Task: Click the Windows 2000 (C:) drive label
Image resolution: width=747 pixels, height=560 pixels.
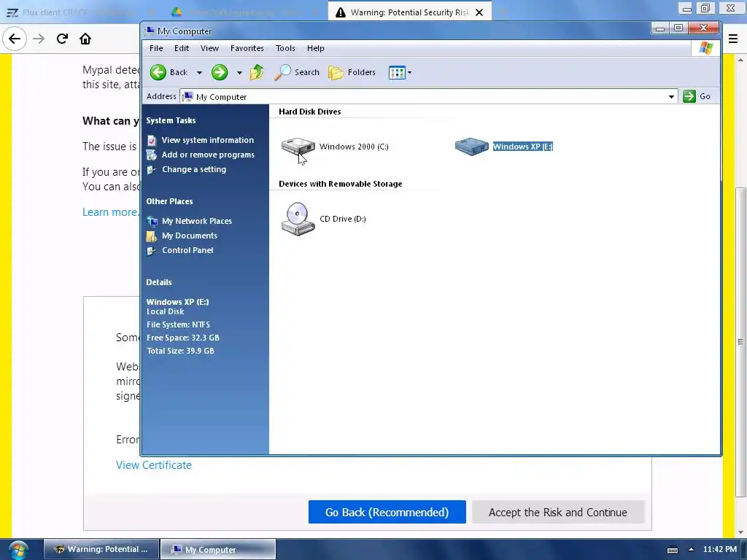Action: 354,147
